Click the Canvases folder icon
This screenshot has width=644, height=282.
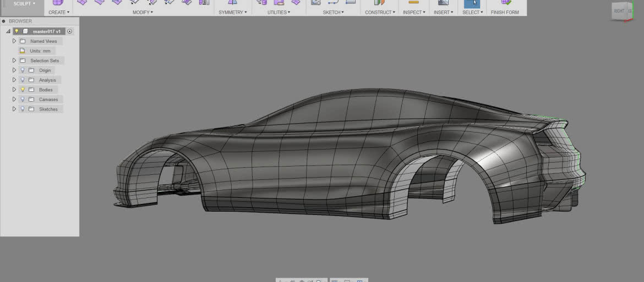(31, 99)
